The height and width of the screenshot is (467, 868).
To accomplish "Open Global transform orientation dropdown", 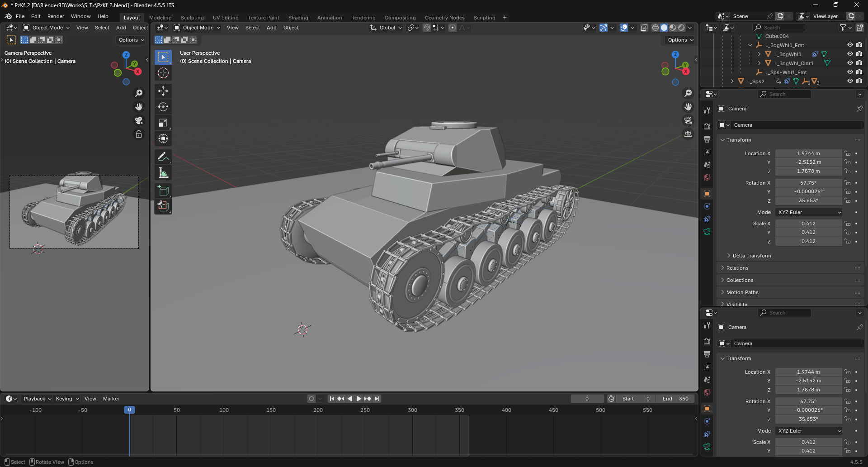I will click(386, 28).
